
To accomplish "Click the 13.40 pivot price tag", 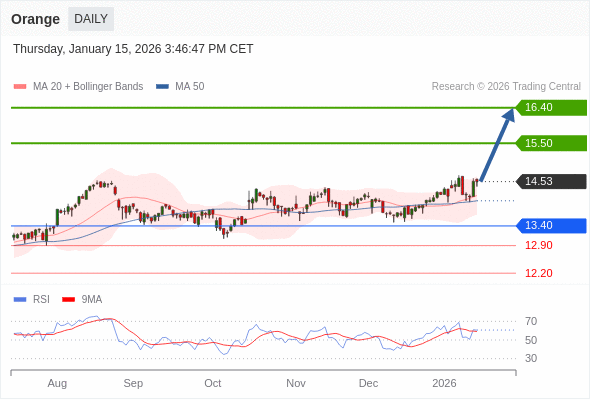I will point(551,225).
